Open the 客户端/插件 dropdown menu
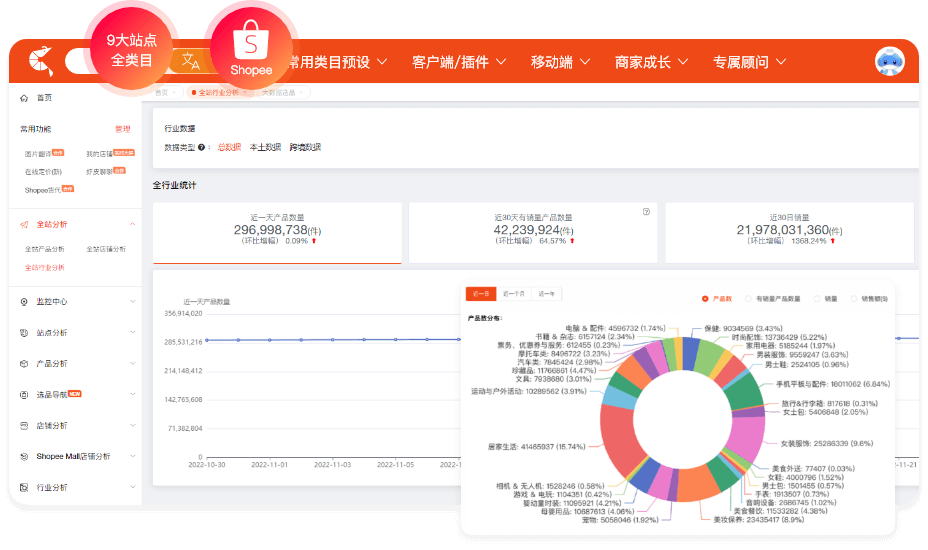This screenshot has height=550, width=928. tap(459, 62)
